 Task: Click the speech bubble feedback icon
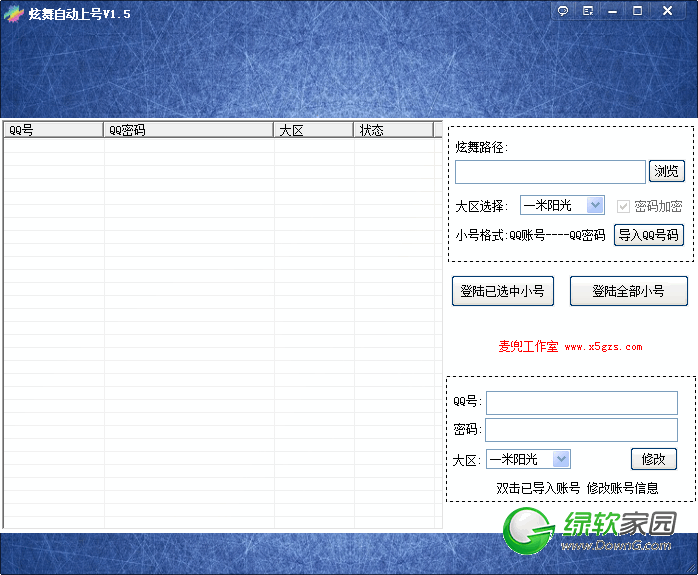pyautogui.click(x=563, y=11)
